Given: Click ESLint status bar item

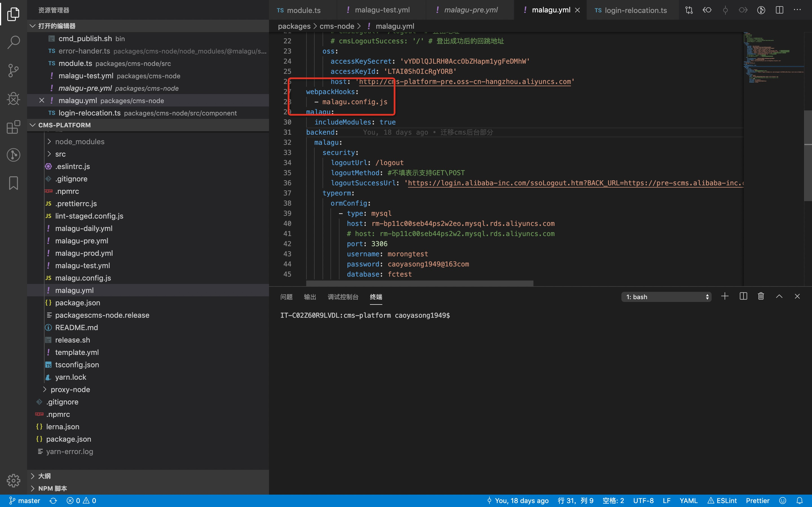Looking at the screenshot, I should click(x=722, y=501).
